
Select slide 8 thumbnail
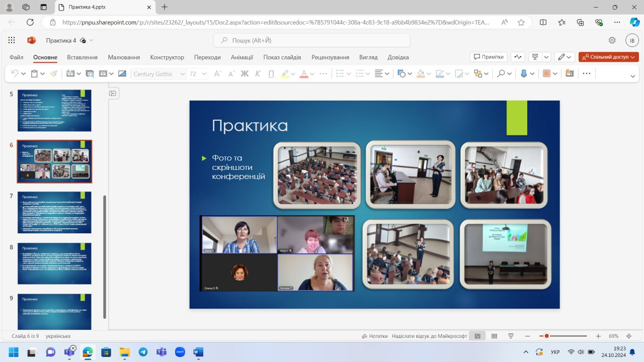[54, 263]
